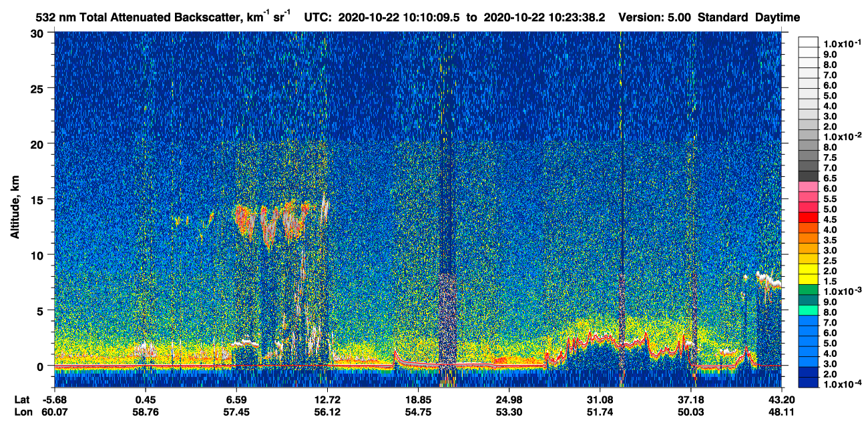This screenshot has height=445, width=868.
Task: Click the latitude value '37.18'
Action: 691,400
